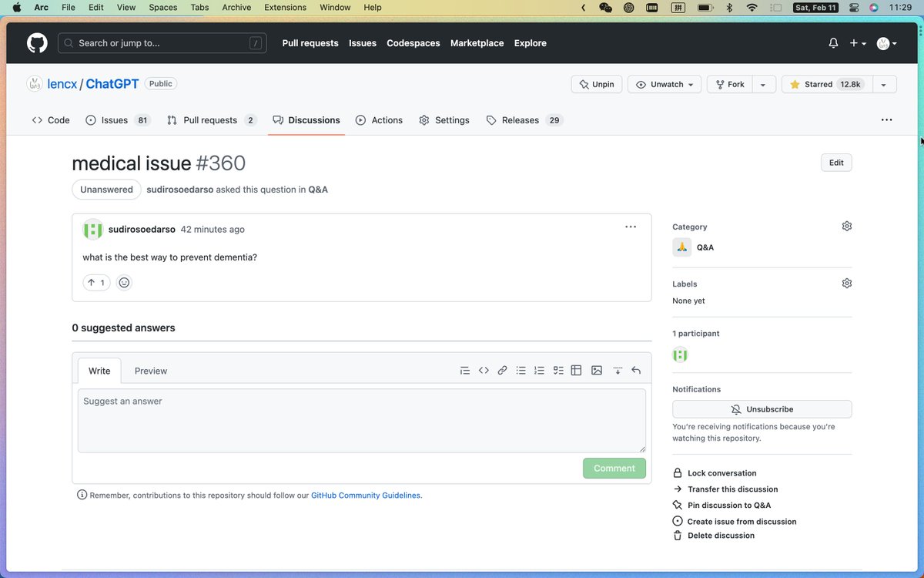Open Marketplace in the top navigation
This screenshot has height=578, width=924.
pos(477,43)
